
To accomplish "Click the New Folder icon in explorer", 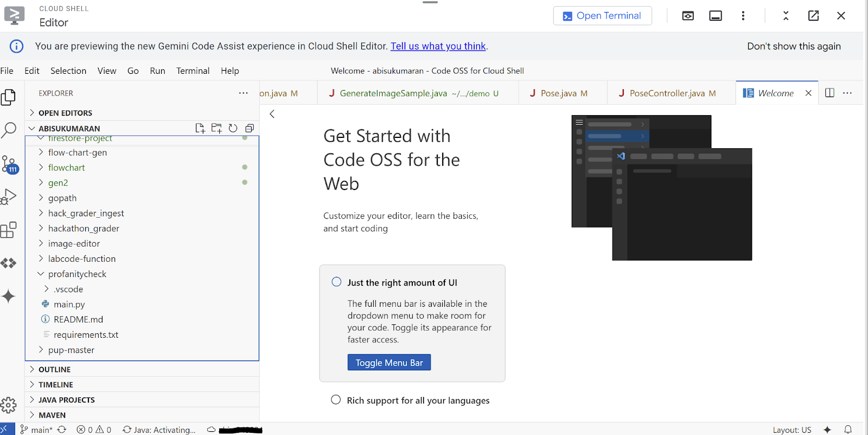I will click(x=216, y=128).
